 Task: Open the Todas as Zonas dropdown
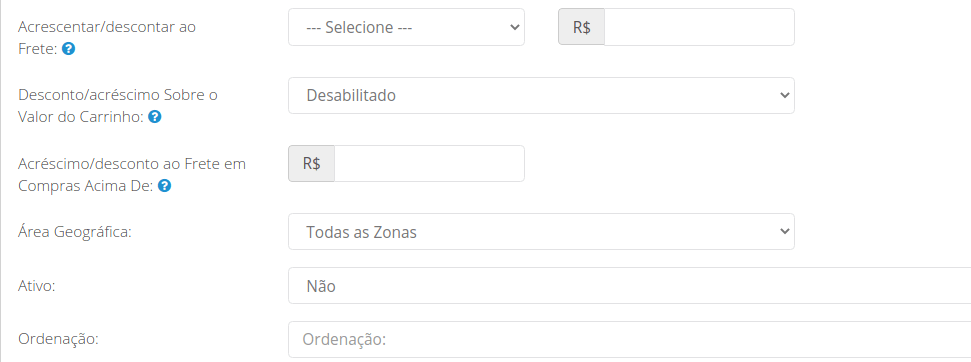tap(541, 231)
